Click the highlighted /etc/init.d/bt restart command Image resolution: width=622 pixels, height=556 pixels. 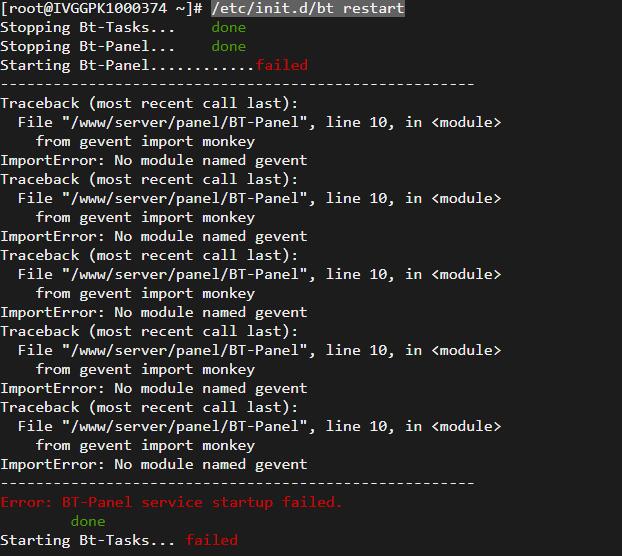(308, 8)
